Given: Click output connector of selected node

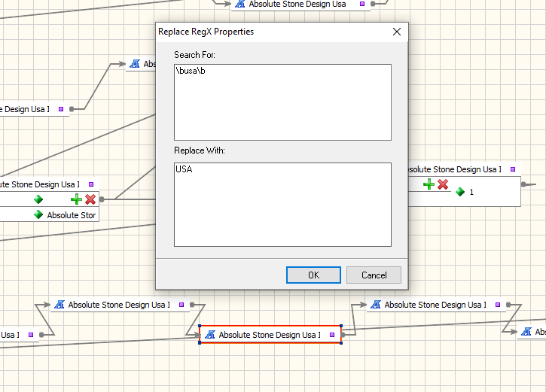Looking at the screenshot, I should pyautogui.click(x=343, y=335).
